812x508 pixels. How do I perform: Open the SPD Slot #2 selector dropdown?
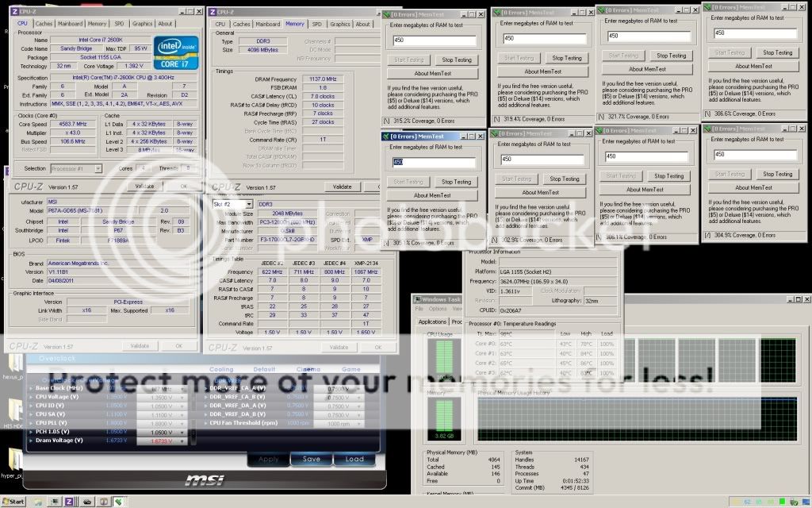coord(249,204)
